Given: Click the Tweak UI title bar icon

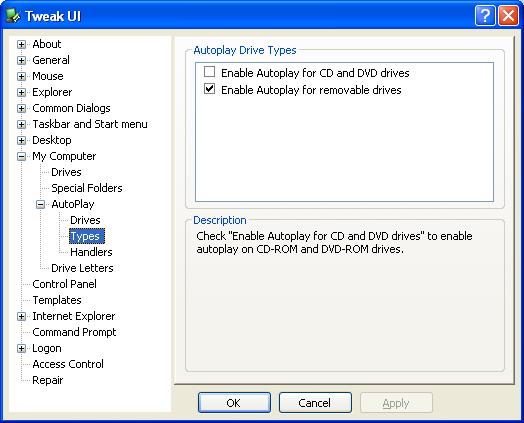Looking at the screenshot, I should 13,16.
